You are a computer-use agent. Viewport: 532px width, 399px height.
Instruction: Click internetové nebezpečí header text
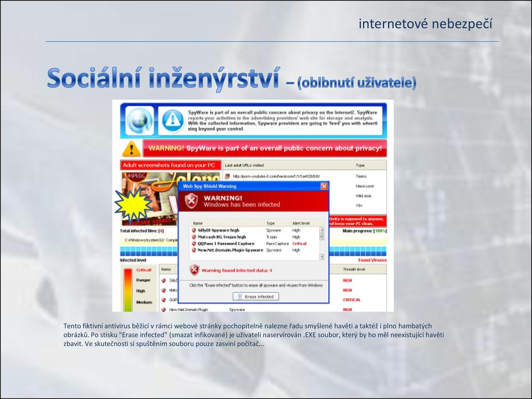(x=425, y=24)
